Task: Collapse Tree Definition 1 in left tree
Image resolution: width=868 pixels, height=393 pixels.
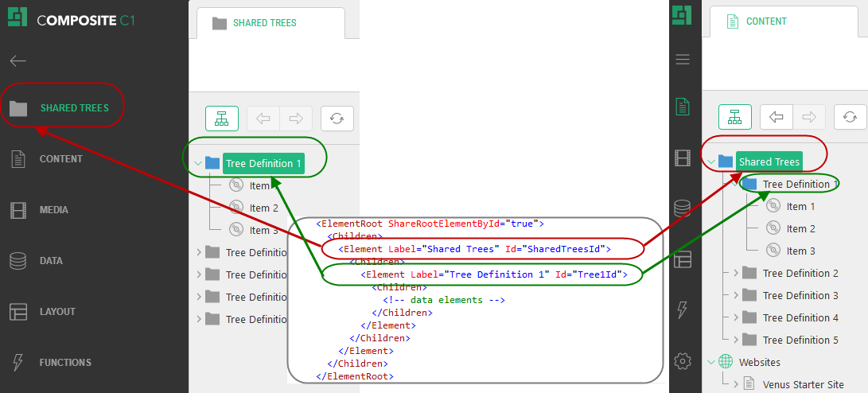Action: click(198, 163)
